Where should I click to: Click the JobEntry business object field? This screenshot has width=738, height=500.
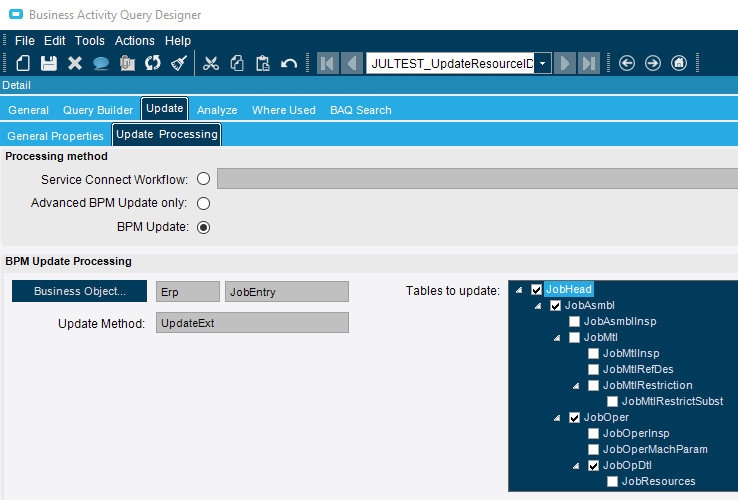point(287,292)
